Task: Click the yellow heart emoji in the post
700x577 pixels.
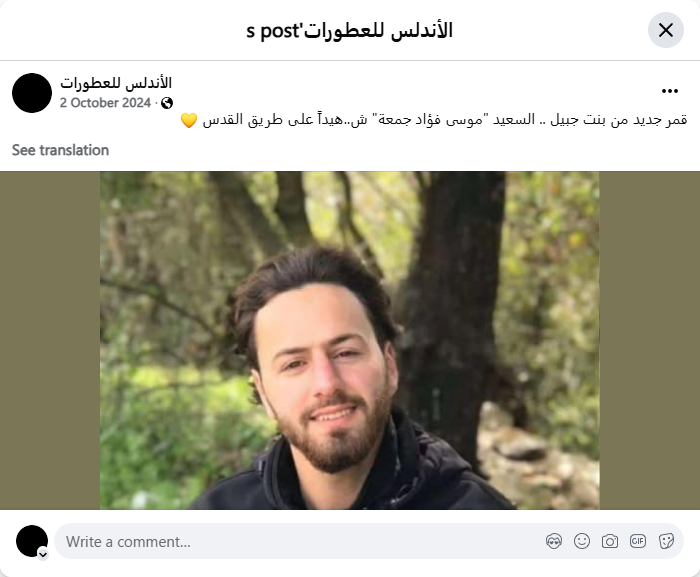Action: (x=189, y=120)
